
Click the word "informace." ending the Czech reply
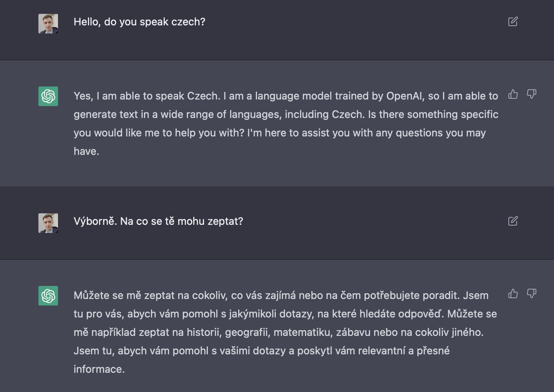click(x=99, y=369)
